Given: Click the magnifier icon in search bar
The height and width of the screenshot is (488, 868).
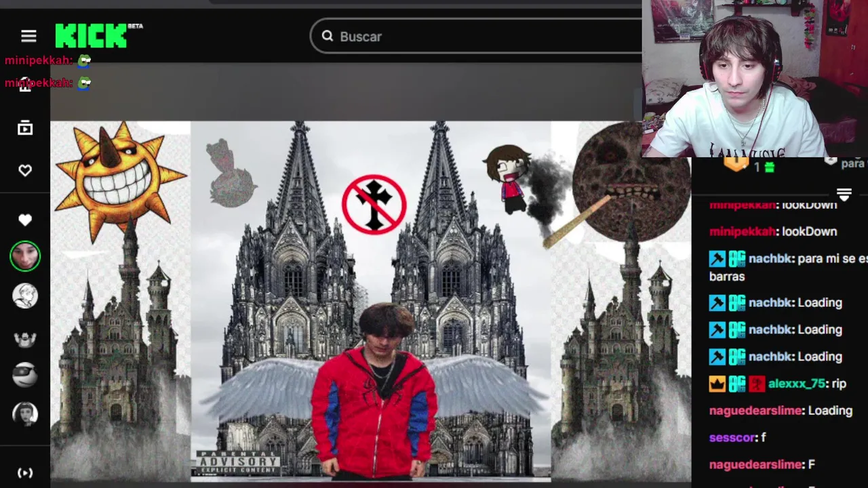Looking at the screenshot, I should point(328,36).
